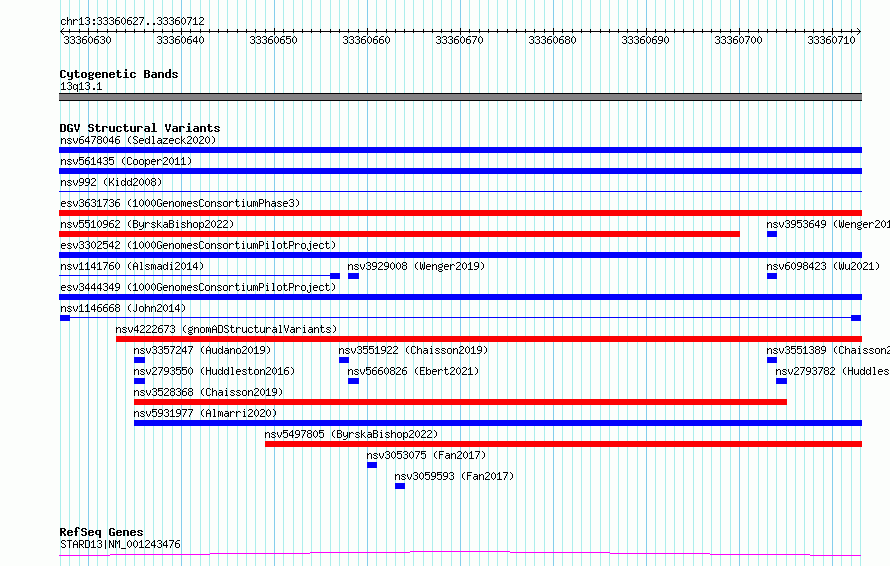
Task: Click the 13q13.1 band label
Action: (x=81, y=86)
